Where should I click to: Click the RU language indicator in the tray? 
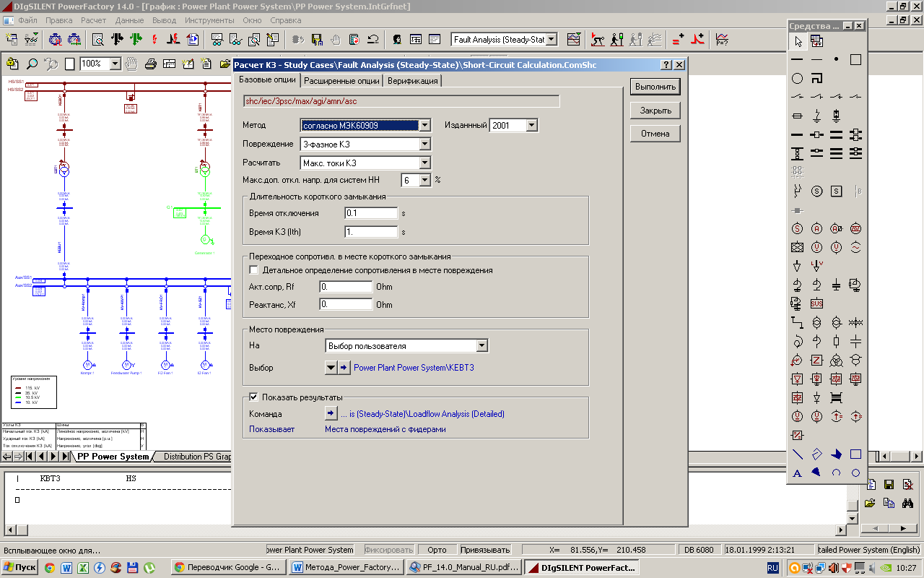tap(772, 568)
